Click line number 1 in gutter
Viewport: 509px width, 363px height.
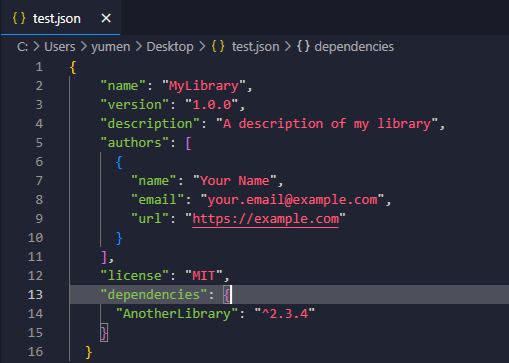tap(39, 67)
